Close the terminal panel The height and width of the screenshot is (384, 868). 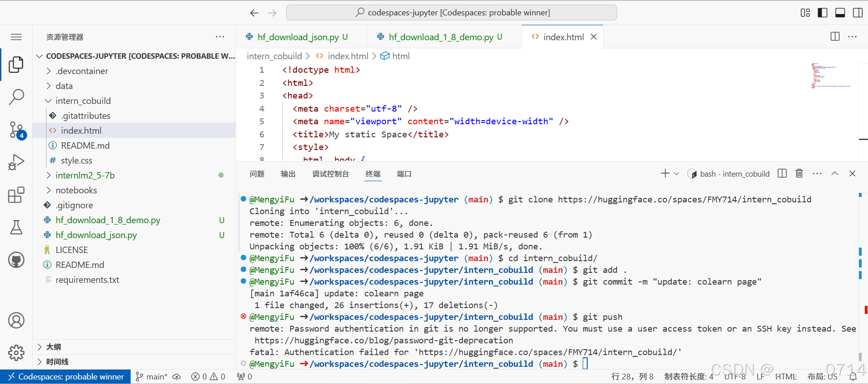[852, 173]
